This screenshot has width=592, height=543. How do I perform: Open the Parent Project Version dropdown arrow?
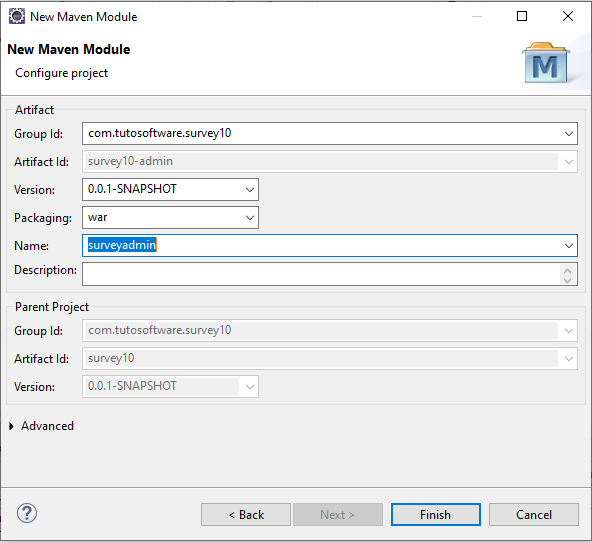tap(250, 387)
